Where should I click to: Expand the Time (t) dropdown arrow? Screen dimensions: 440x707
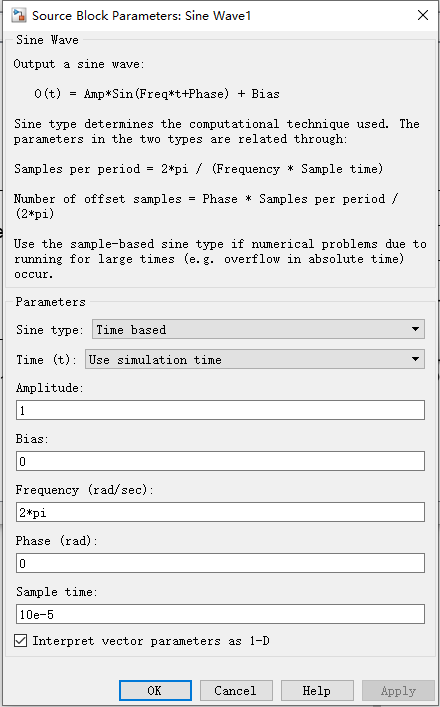pyautogui.click(x=415, y=359)
